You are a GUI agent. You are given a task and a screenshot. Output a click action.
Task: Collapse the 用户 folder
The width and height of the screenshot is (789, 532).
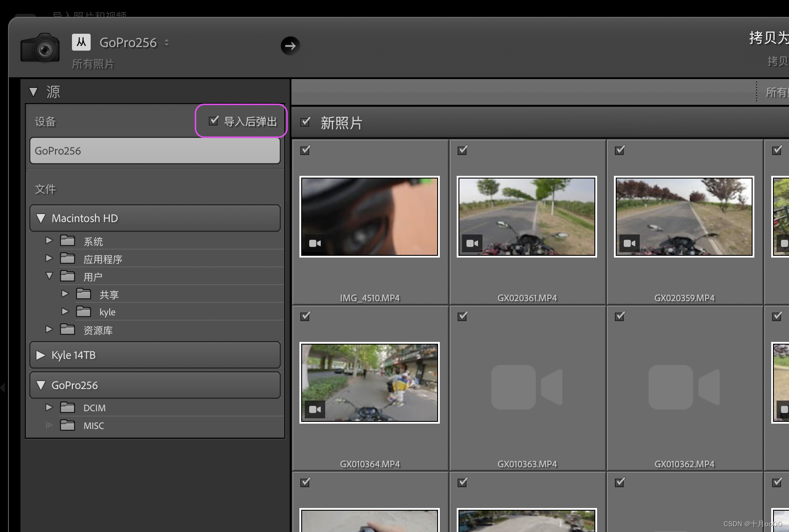pyautogui.click(x=49, y=276)
